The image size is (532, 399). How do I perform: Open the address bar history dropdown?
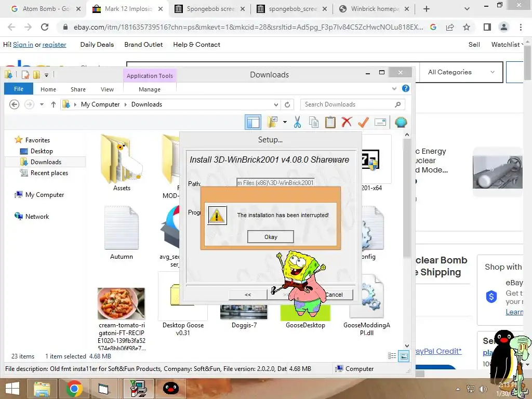276,104
